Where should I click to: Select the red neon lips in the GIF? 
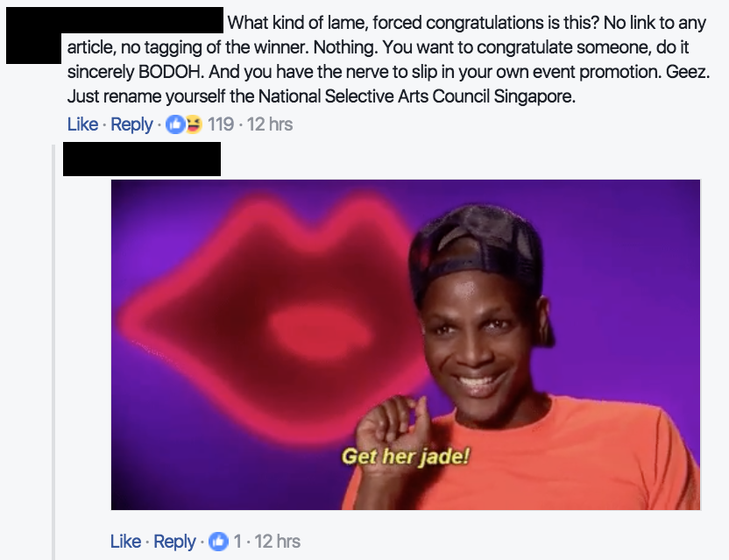[274, 321]
